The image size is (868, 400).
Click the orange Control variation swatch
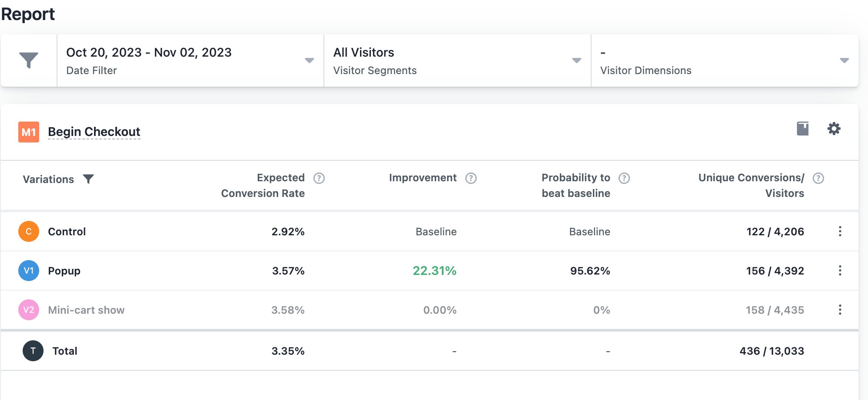[29, 231]
